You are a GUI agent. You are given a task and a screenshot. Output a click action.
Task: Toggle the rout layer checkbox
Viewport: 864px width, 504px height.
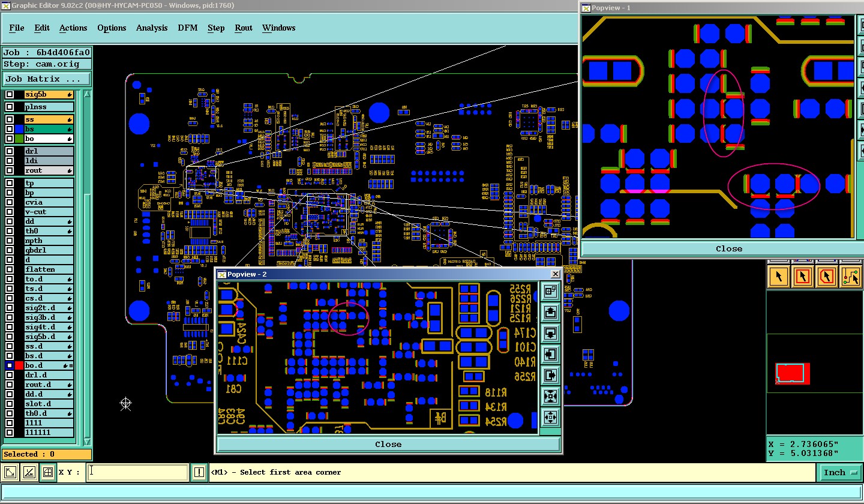(x=10, y=170)
